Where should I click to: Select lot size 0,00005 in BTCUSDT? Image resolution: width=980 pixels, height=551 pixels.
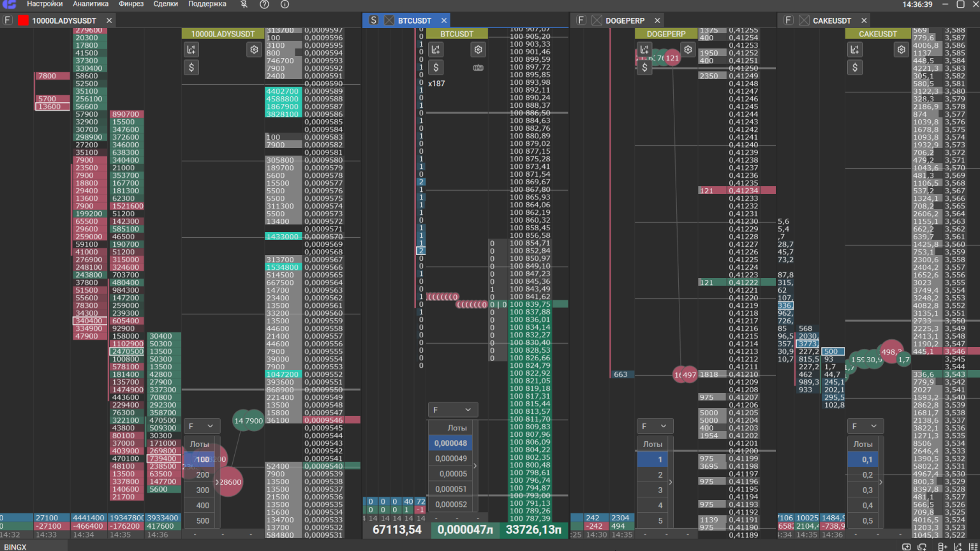[x=450, y=474]
